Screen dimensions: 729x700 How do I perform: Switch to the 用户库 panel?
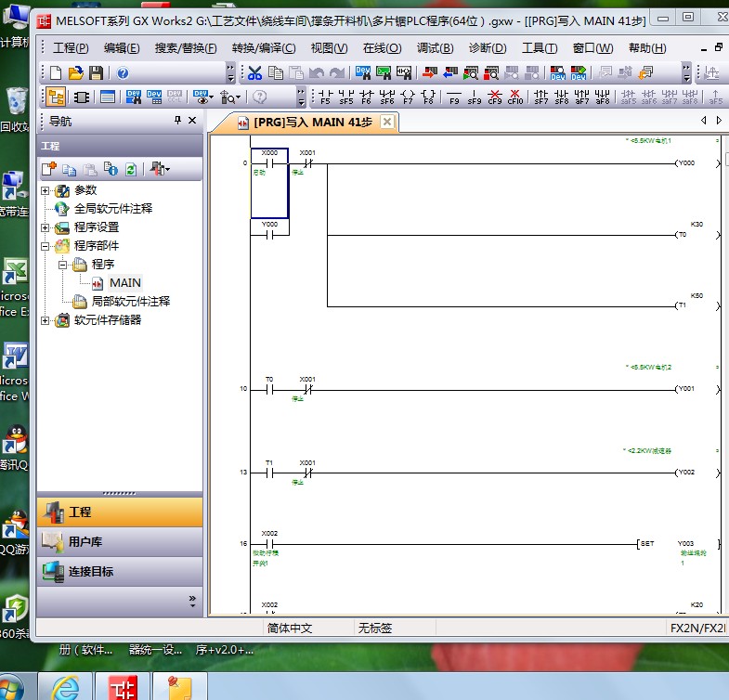click(85, 542)
